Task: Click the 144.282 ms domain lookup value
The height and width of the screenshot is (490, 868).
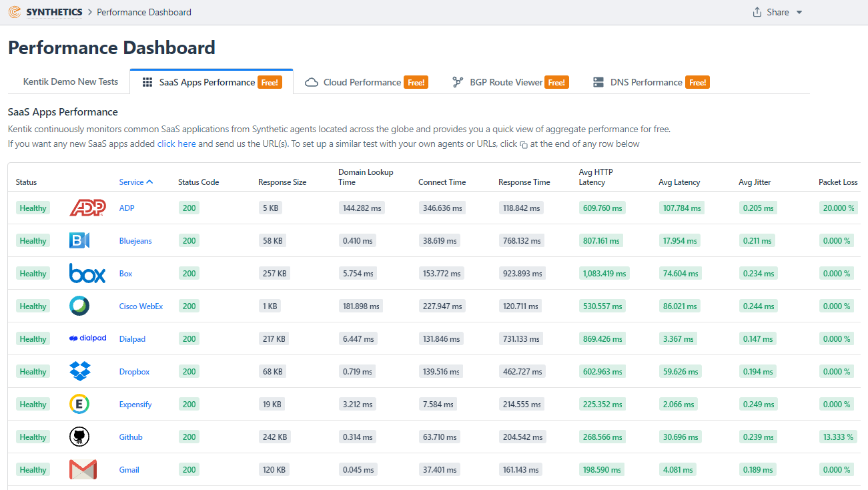Action: tap(362, 208)
